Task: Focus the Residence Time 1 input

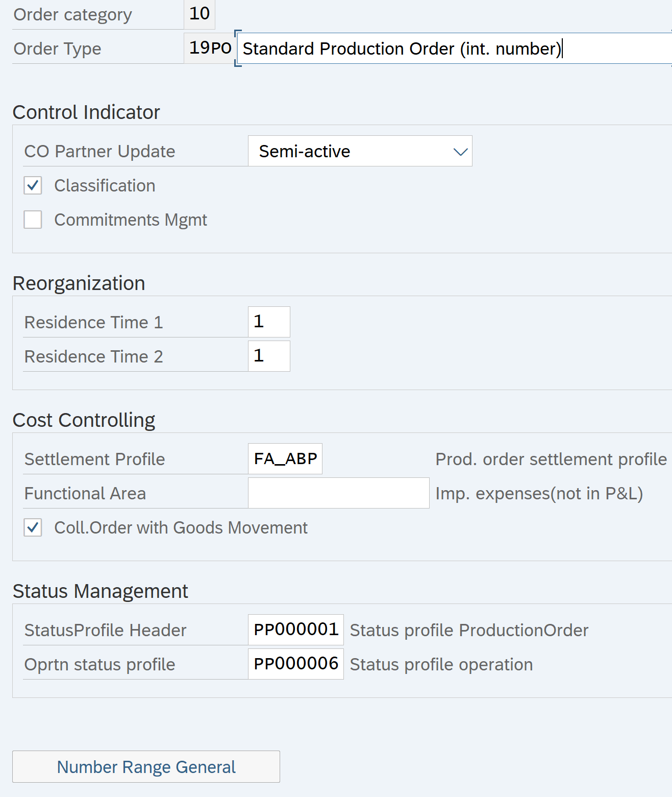Action: 269,322
